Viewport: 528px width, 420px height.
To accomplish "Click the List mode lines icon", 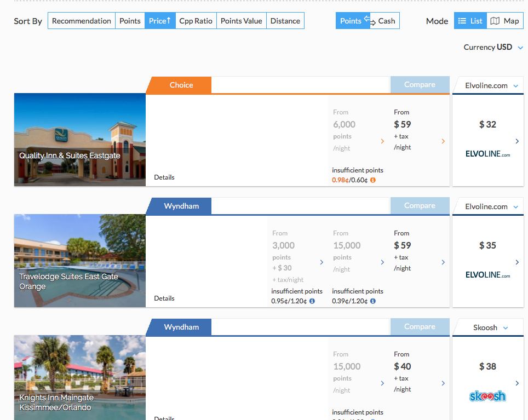I will (462, 21).
